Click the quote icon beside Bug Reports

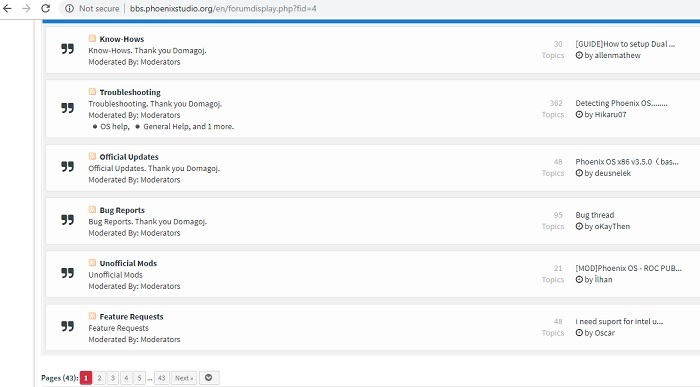[67, 220]
